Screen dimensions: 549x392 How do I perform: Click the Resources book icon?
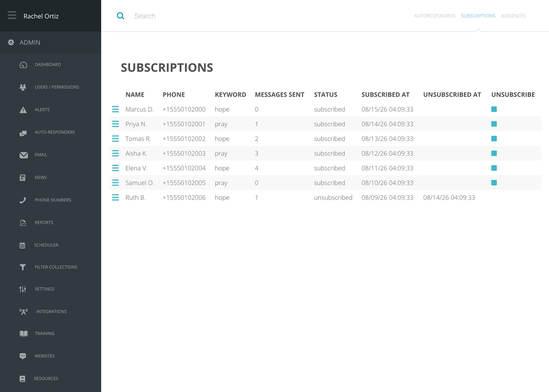click(22, 379)
